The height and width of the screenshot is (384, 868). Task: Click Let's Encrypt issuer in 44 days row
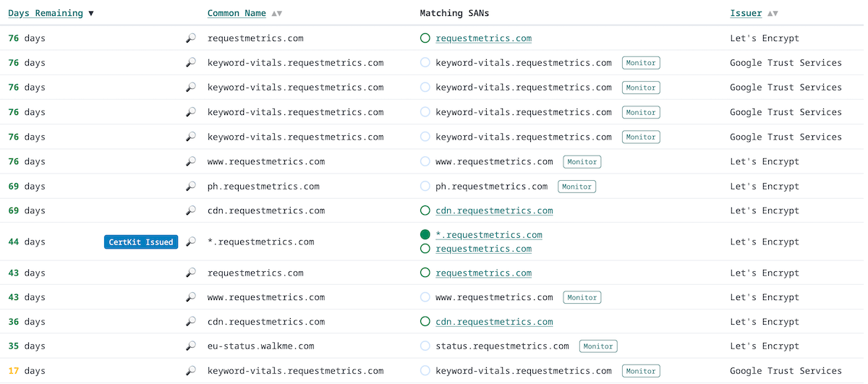coord(765,242)
